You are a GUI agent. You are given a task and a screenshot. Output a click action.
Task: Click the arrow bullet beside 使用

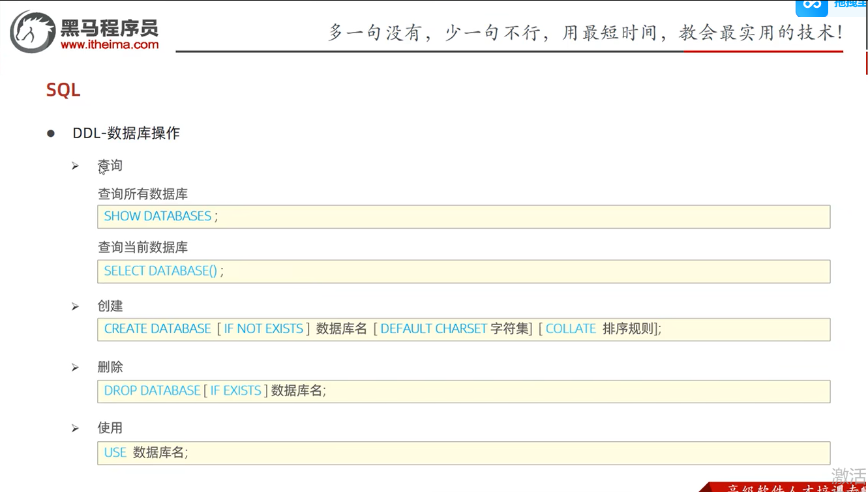(75, 428)
